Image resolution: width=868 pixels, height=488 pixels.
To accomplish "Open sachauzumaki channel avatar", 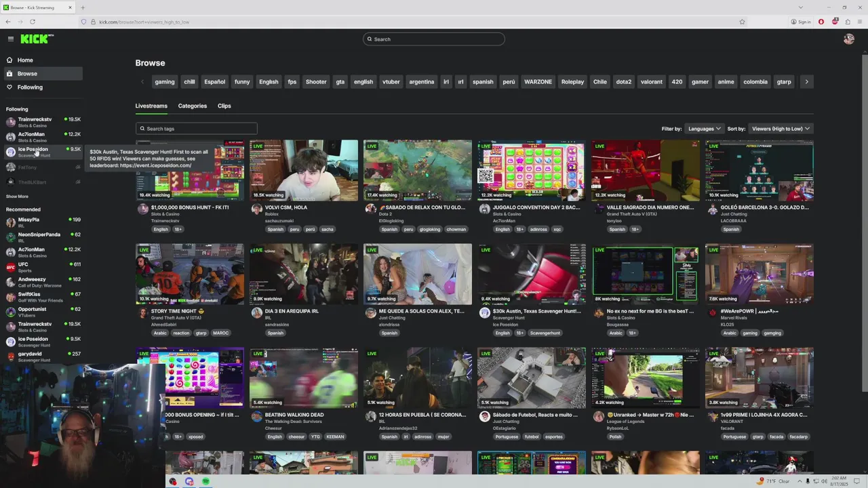I will pos(256,209).
